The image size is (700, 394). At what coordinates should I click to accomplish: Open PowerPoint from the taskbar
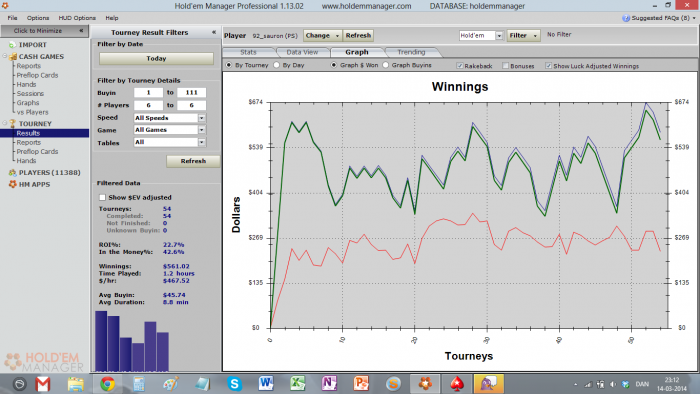361,384
